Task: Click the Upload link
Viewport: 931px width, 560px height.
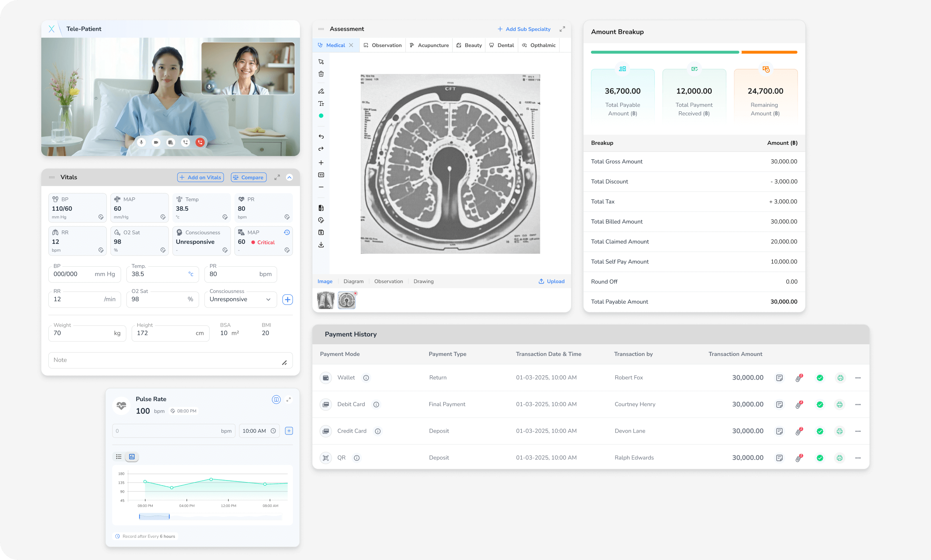Action: tap(552, 281)
